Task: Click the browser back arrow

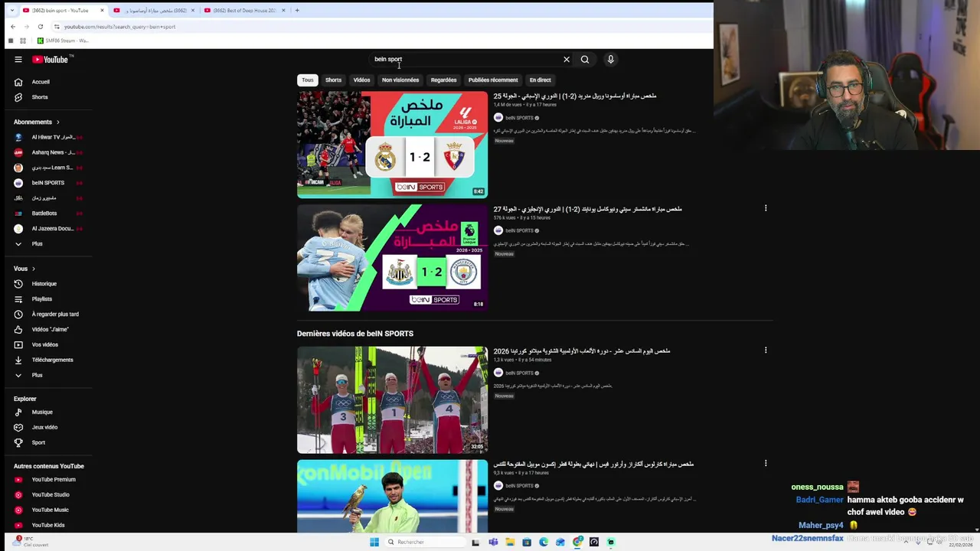Action: [13, 27]
